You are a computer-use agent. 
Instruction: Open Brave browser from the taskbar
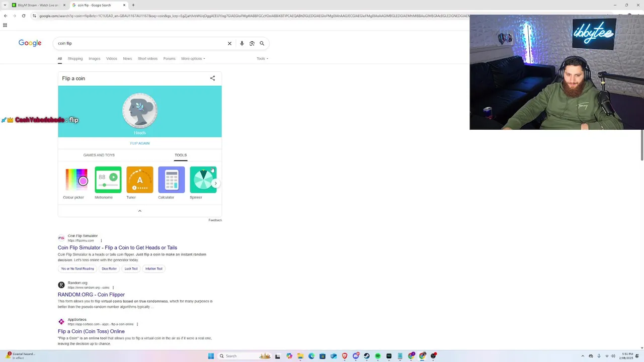pos(345,356)
